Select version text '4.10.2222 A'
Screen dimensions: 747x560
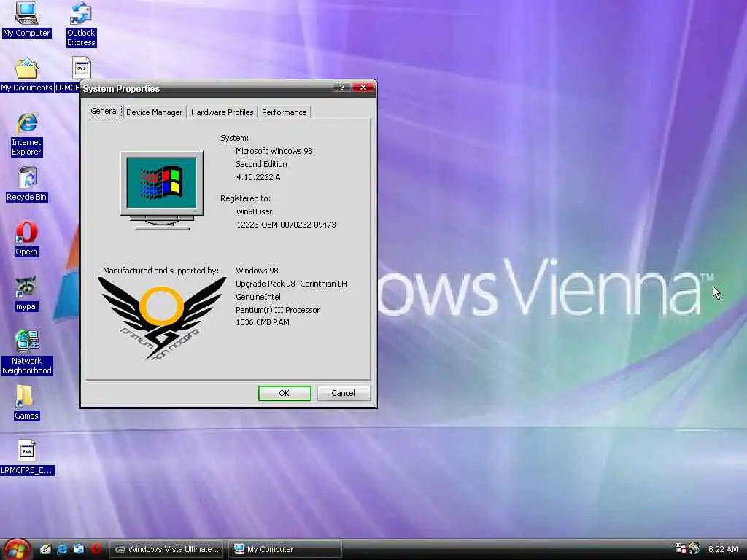click(258, 177)
